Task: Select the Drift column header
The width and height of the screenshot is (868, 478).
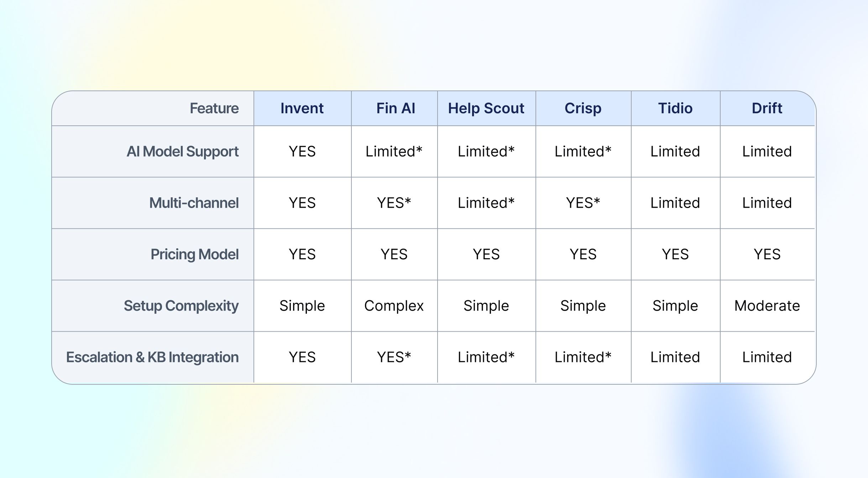Action: (x=767, y=108)
